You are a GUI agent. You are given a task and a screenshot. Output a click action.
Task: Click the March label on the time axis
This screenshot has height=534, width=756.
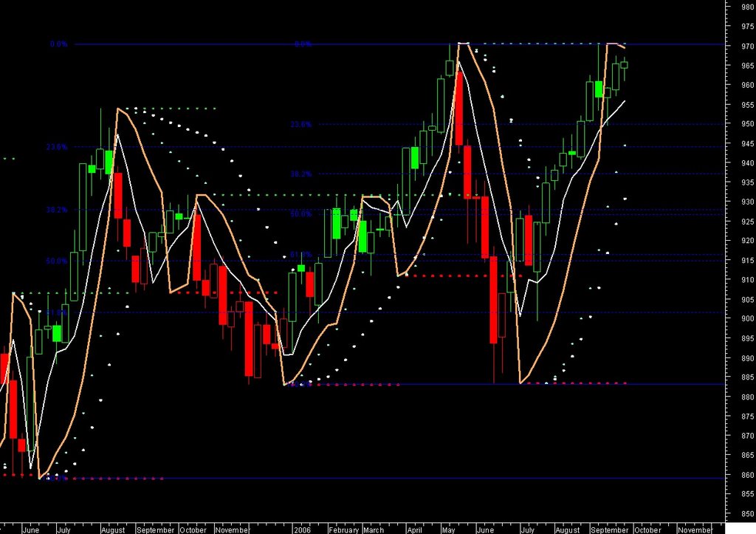(x=374, y=530)
